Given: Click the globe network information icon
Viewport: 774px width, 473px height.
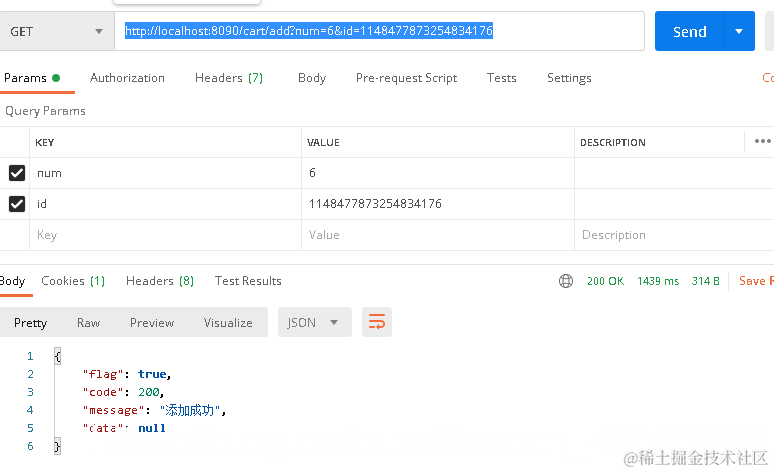Looking at the screenshot, I should pyautogui.click(x=566, y=281).
